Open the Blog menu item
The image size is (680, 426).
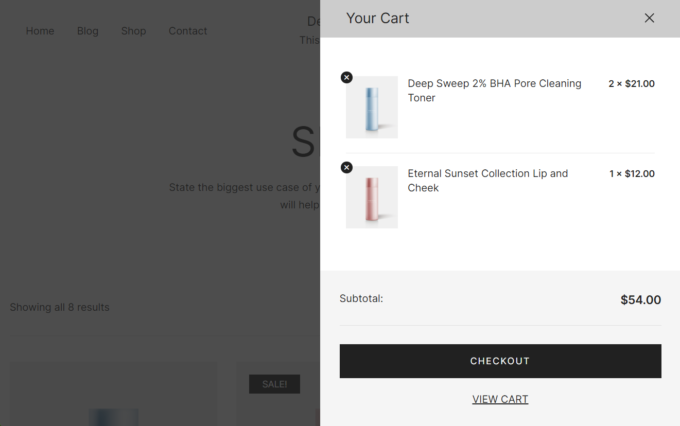pyautogui.click(x=88, y=31)
